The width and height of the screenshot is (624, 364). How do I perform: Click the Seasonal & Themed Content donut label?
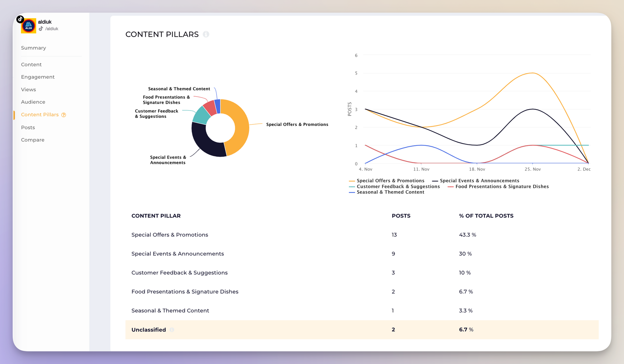pos(179,89)
